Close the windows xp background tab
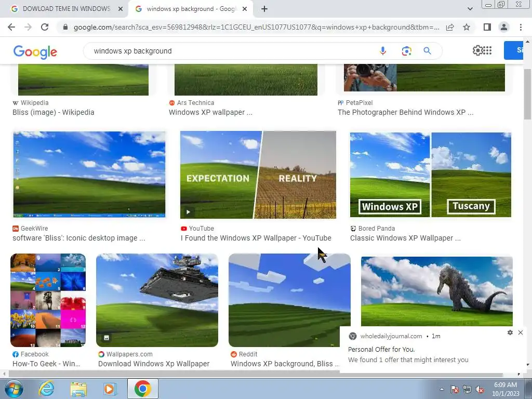Screen dimensions: 532x399 coord(245,9)
